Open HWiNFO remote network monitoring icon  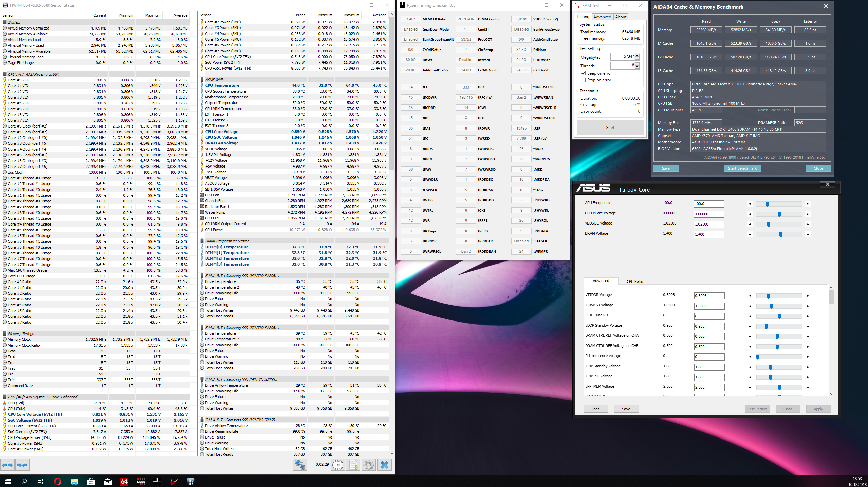(300, 465)
